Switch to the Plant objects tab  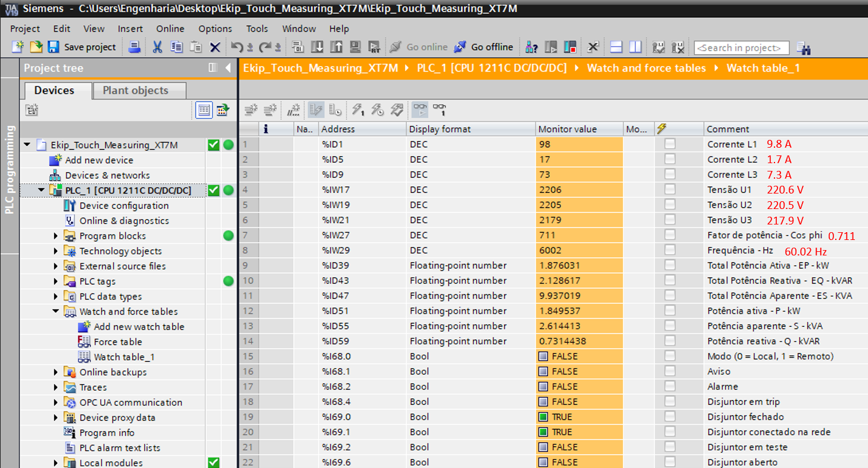point(135,91)
